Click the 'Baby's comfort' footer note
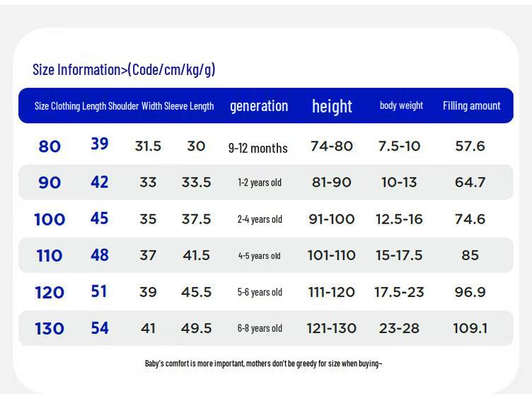This screenshot has width=532, height=399. 264,364
